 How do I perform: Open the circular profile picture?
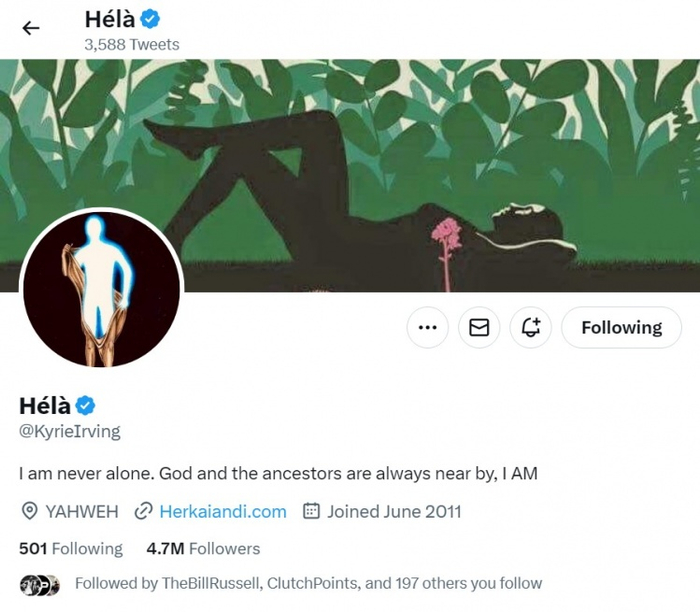pyautogui.click(x=101, y=289)
